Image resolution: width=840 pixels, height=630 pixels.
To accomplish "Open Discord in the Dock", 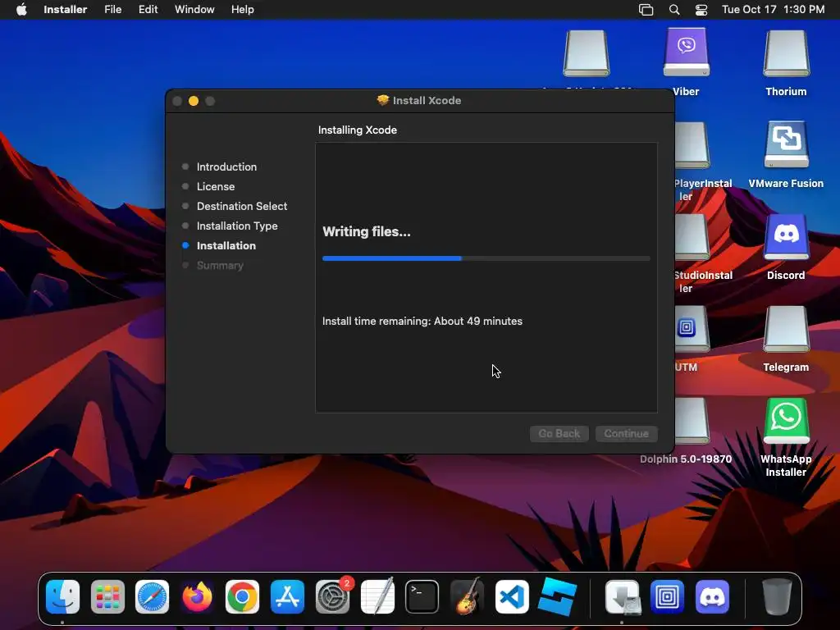I will click(x=713, y=597).
